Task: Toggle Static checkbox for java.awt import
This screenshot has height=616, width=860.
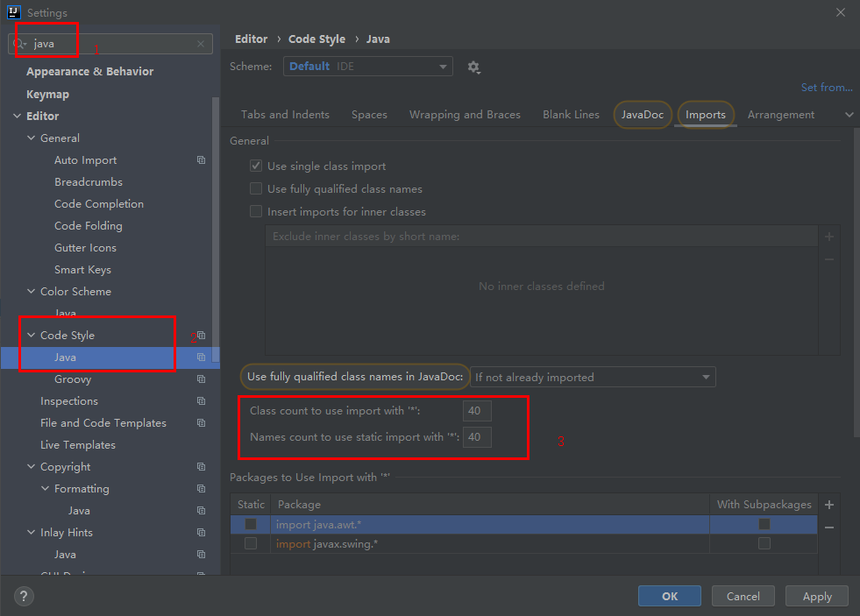Action: click(x=251, y=524)
